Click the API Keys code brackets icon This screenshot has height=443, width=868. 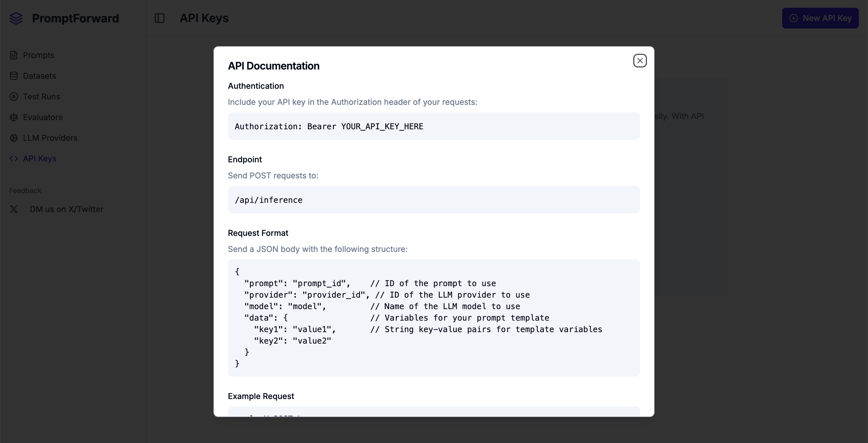click(14, 159)
